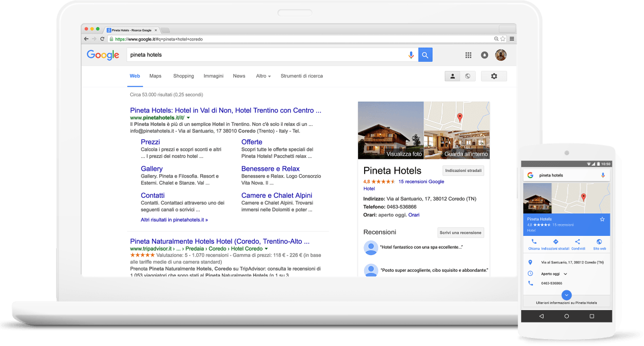The width and height of the screenshot is (644, 346).
Task: Click the blue search magnifier button
Action: tap(425, 55)
